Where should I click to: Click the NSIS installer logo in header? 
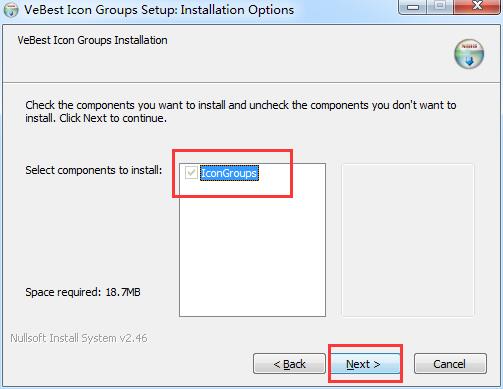(469, 54)
